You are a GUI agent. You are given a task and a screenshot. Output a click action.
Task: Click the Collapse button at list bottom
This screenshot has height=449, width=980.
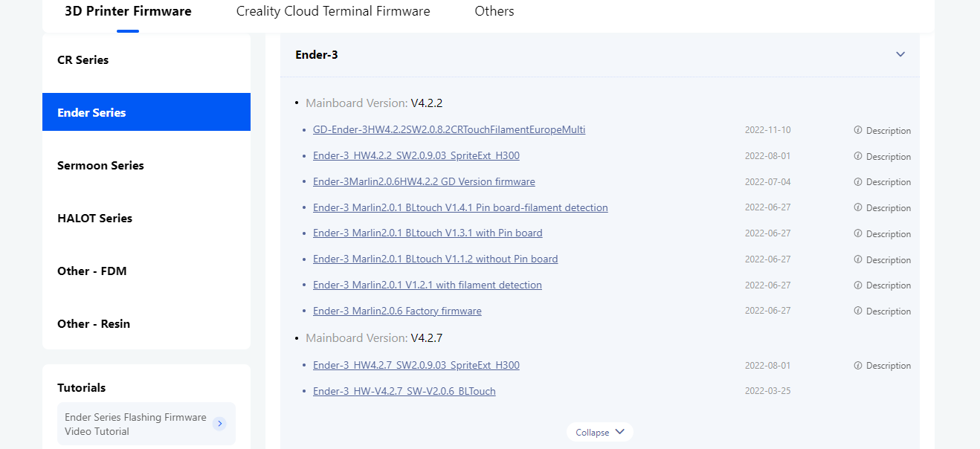pyautogui.click(x=600, y=432)
